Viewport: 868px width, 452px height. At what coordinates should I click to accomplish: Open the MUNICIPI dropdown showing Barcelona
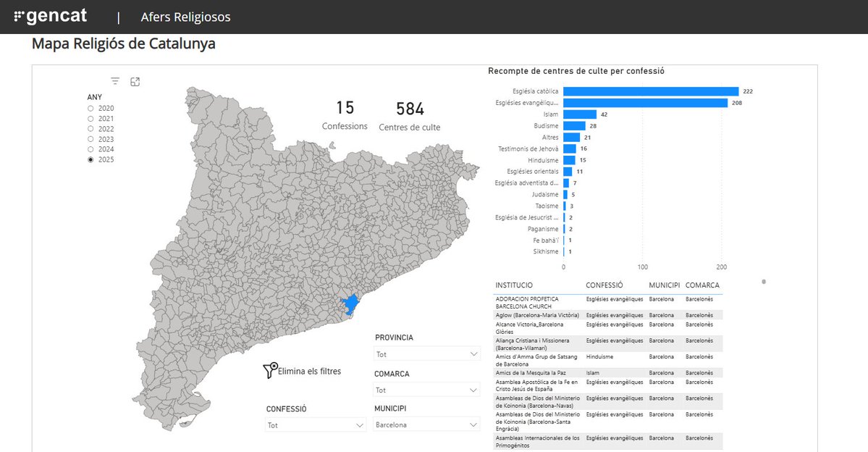(426, 425)
